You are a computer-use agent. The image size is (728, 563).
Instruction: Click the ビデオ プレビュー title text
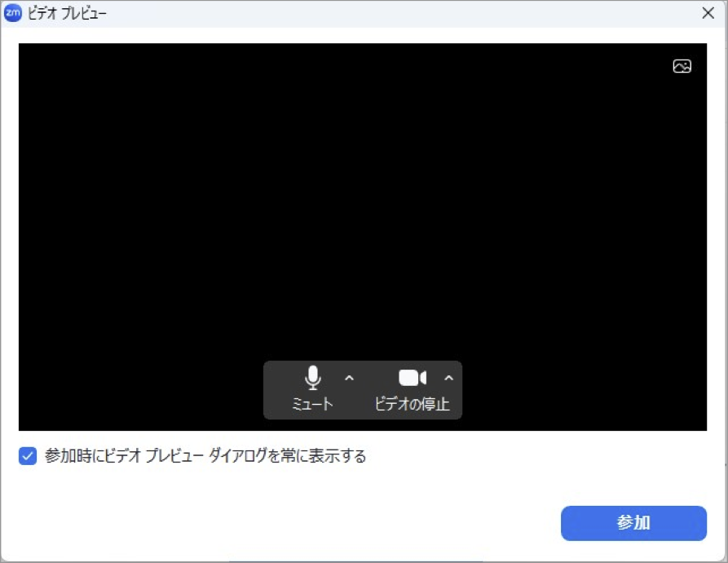(x=67, y=13)
